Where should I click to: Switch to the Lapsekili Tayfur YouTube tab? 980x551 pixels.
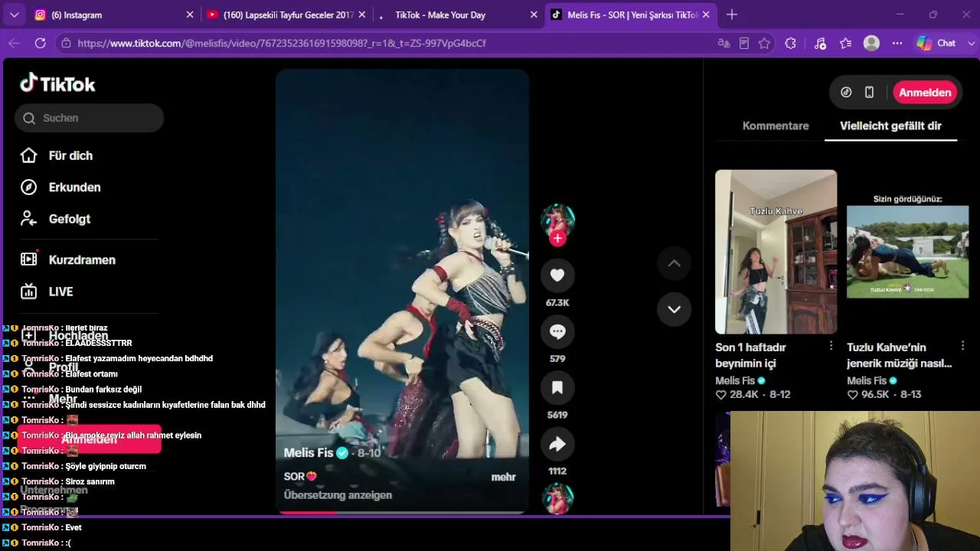pyautogui.click(x=287, y=15)
